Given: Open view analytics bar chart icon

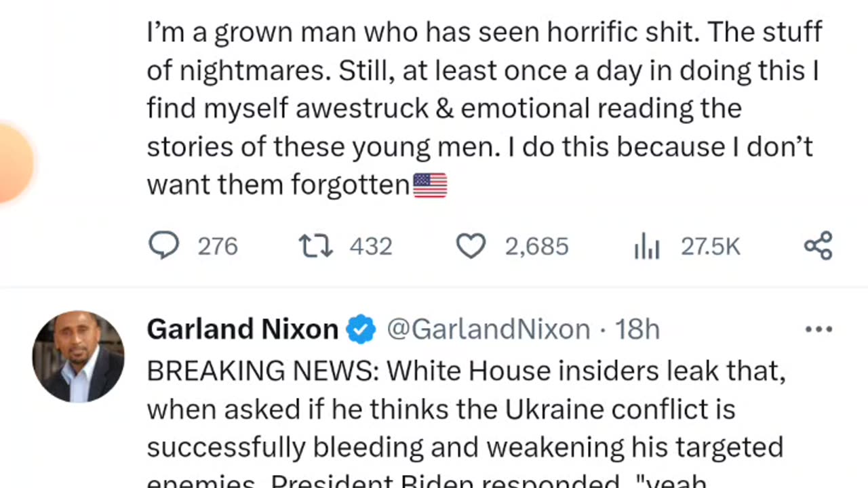Looking at the screenshot, I should [x=646, y=247].
